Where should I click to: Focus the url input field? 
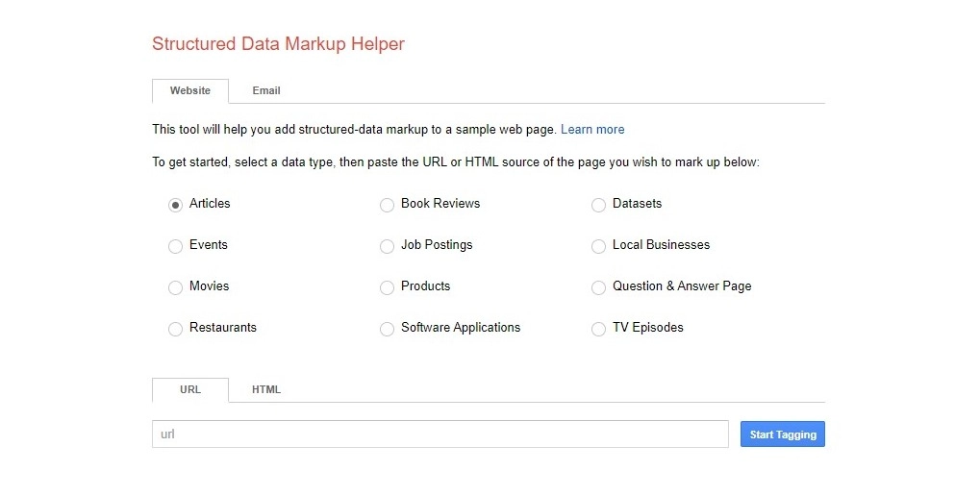click(x=440, y=434)
